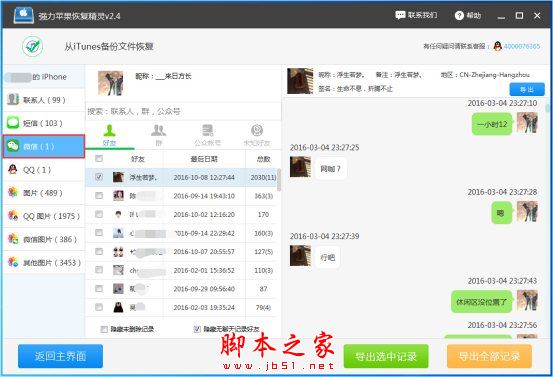Screen dimensions: 553x377
Task: Click the 地区 CN-Zhejiang-Hangzhou text
Action: point(485,75)
